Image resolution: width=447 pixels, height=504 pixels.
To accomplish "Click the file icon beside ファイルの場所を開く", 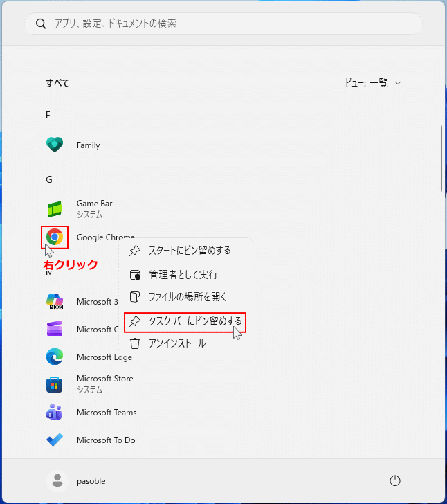I will tap(135, 297).
